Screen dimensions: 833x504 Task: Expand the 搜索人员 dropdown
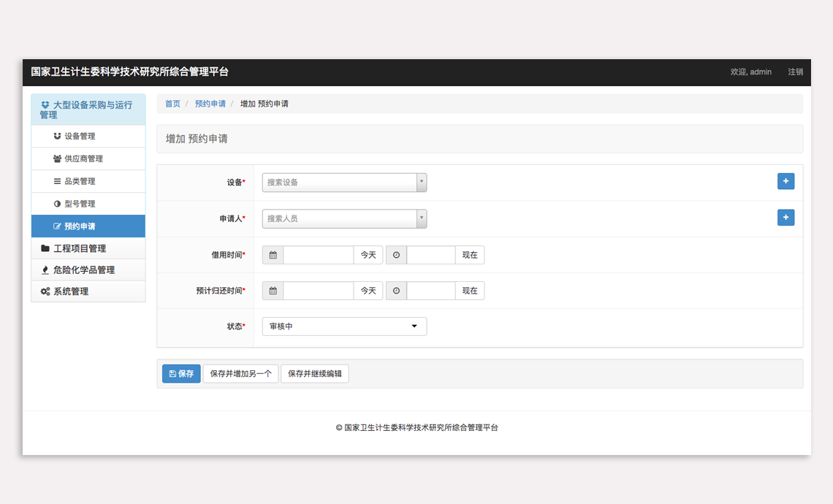(344, 218)
